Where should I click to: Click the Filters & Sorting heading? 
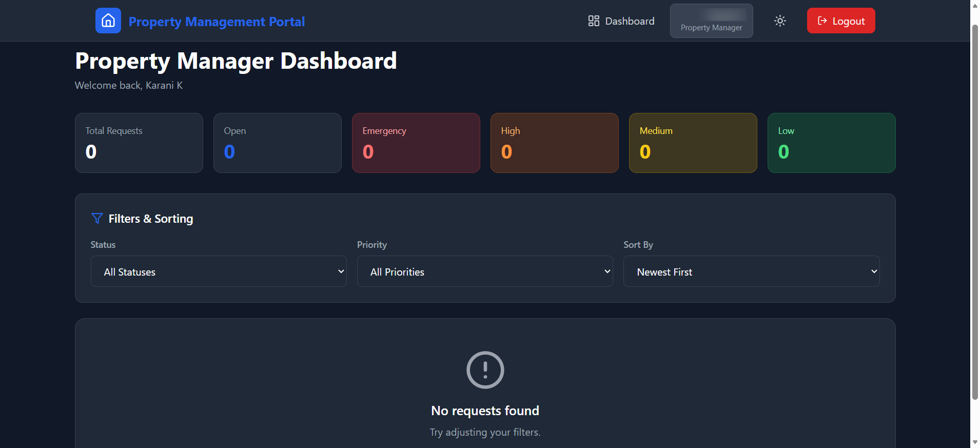click(151, 219)
